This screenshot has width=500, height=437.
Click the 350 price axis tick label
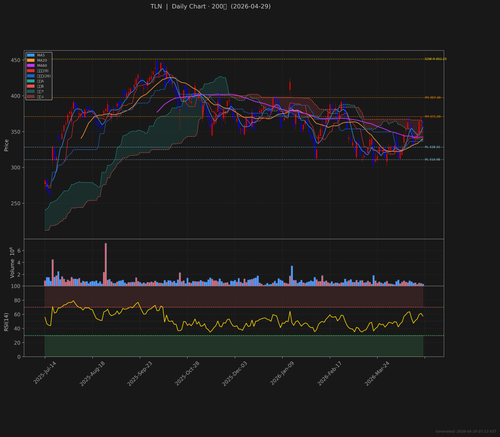15,132
